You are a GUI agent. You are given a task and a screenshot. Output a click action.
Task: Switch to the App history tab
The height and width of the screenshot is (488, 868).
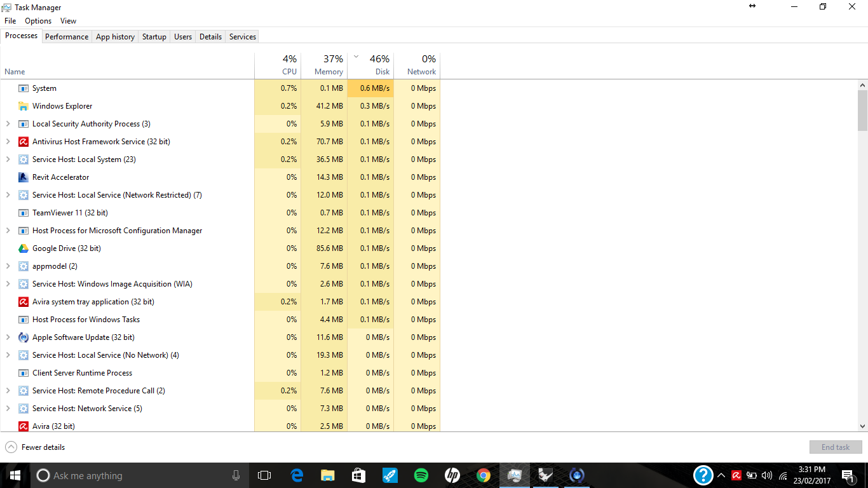pos(115,37)
